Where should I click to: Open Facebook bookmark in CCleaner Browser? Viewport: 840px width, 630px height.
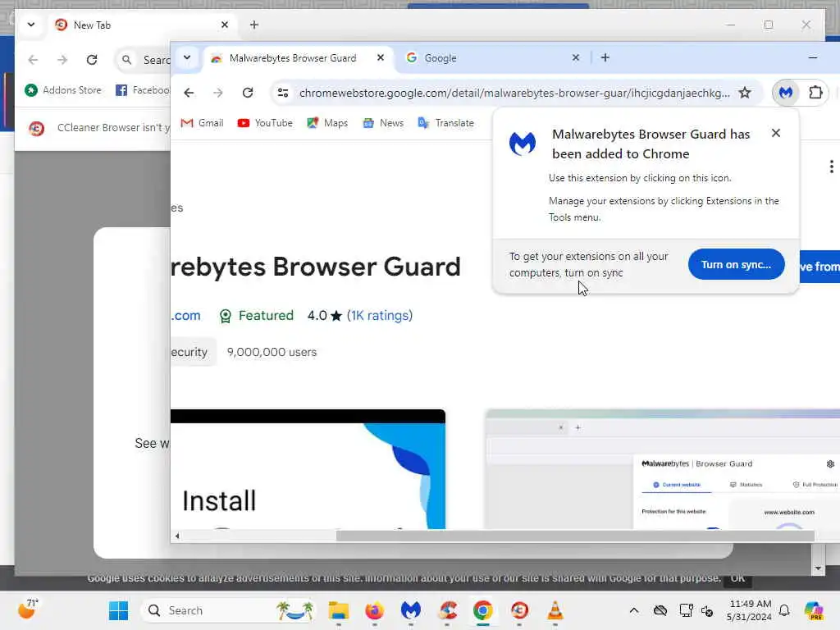143,90
